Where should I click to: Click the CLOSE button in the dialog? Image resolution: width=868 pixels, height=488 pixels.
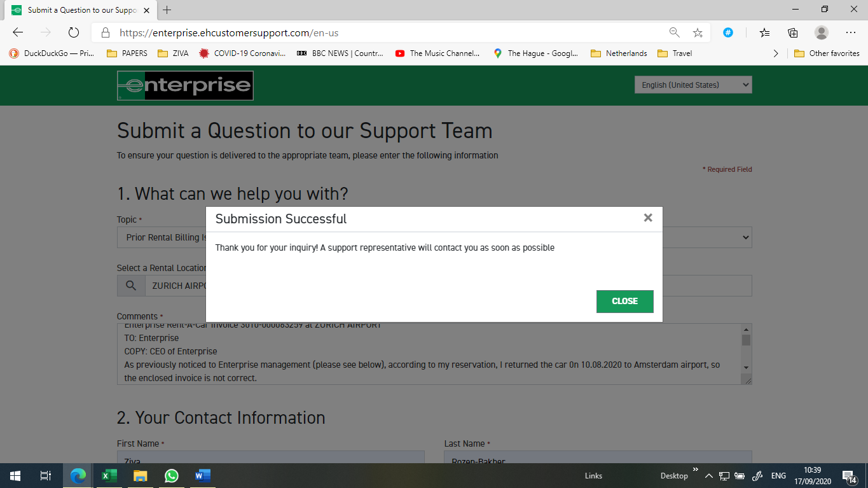coord(624,301)
